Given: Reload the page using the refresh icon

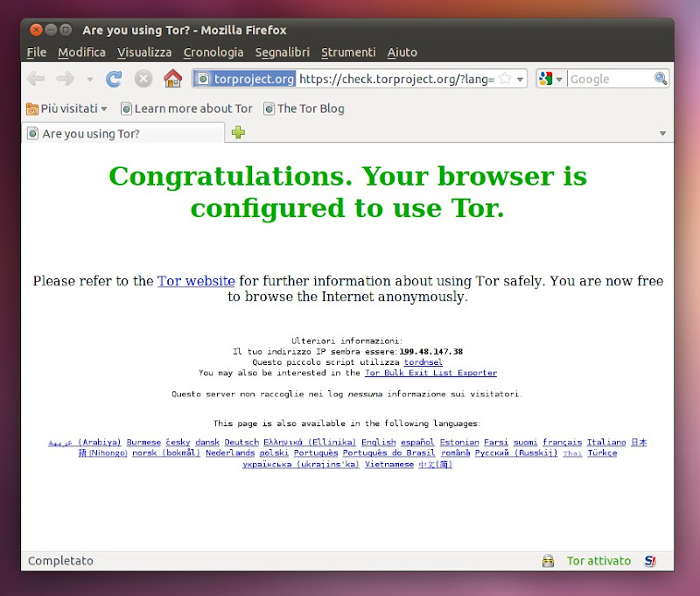Looking at the screenshot, I should tap(114, 79).
